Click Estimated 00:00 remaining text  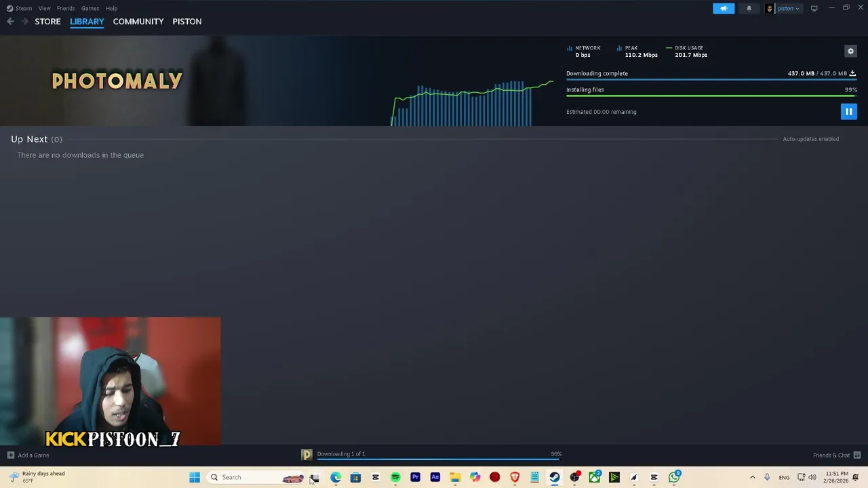point(601,112)
